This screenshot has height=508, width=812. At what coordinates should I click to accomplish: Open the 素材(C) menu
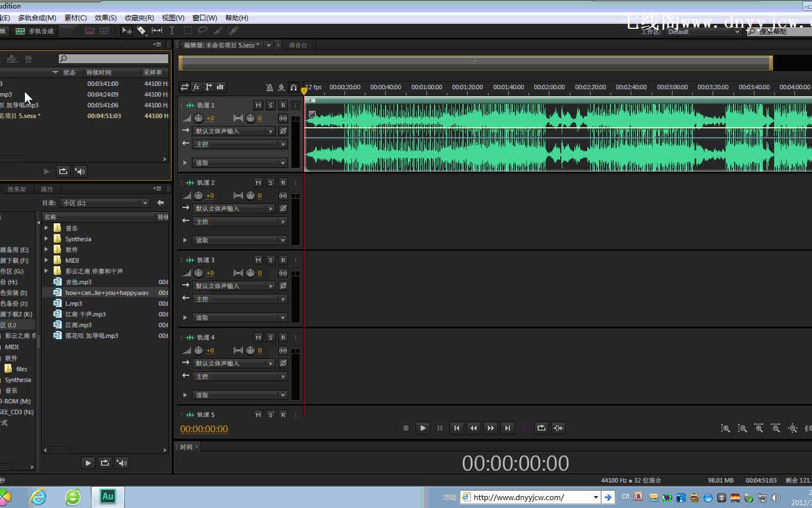point(76,18)
